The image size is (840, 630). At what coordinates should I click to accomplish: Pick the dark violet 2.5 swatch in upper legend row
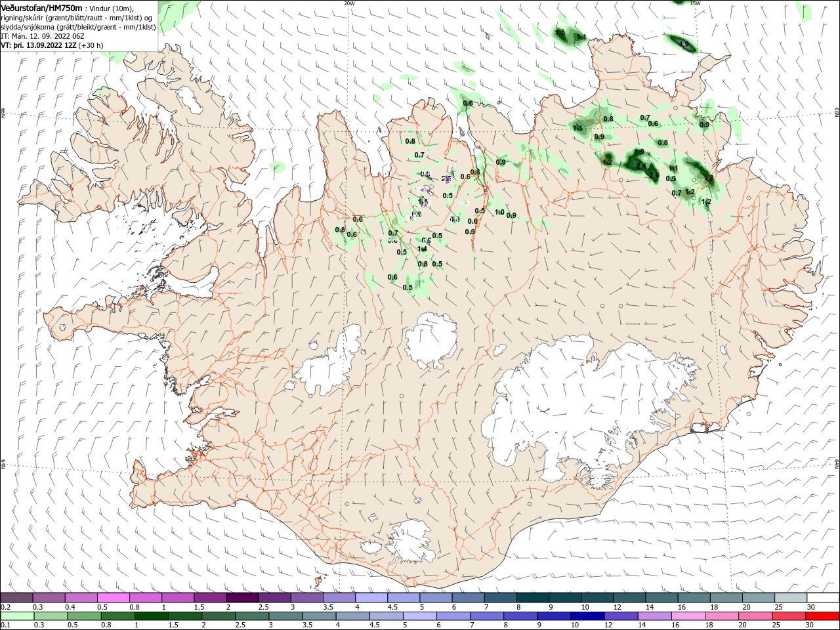point(274,598)
